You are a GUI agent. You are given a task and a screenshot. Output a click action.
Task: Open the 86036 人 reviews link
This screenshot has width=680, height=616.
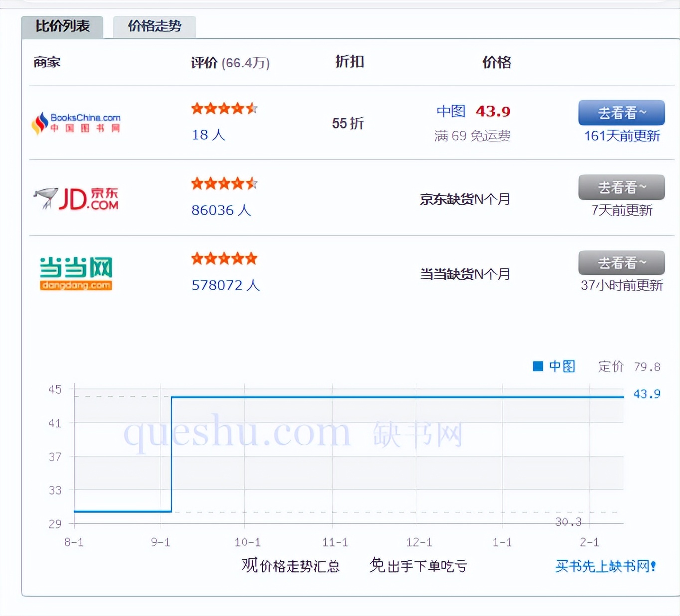221,210
